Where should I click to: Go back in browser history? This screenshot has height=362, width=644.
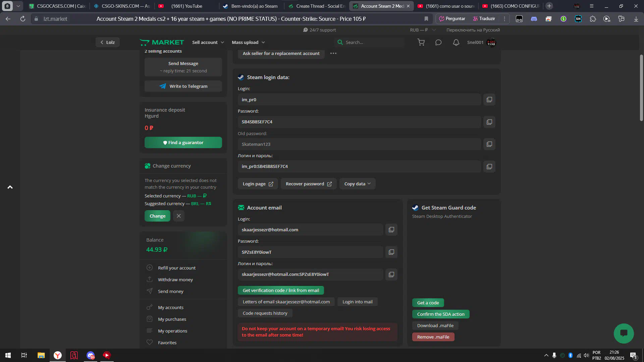point(8,19)
